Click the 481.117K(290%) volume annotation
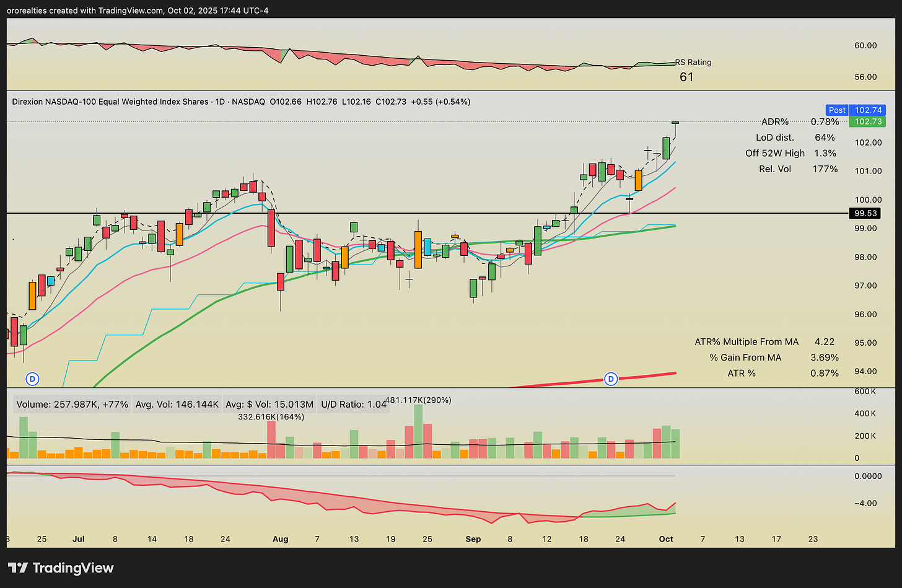 [x=418, y=400]
